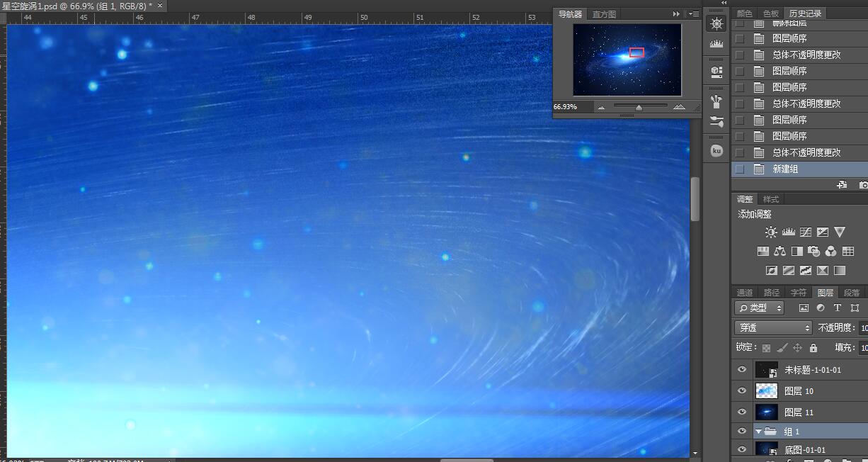This screenshot has height=462, width=868.
Task: Toggle lock all padlock icon
Action: (813, 348)
